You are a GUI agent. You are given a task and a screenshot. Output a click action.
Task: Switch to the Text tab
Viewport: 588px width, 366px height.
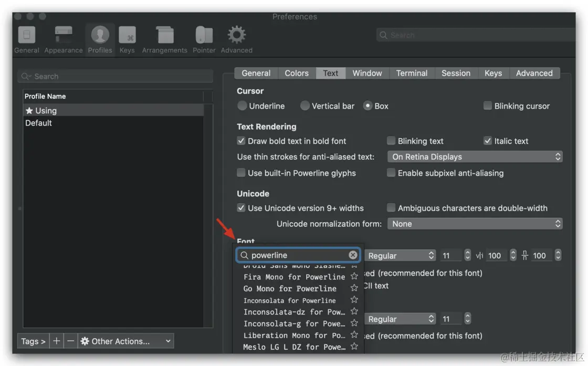(x=331, y=73)
